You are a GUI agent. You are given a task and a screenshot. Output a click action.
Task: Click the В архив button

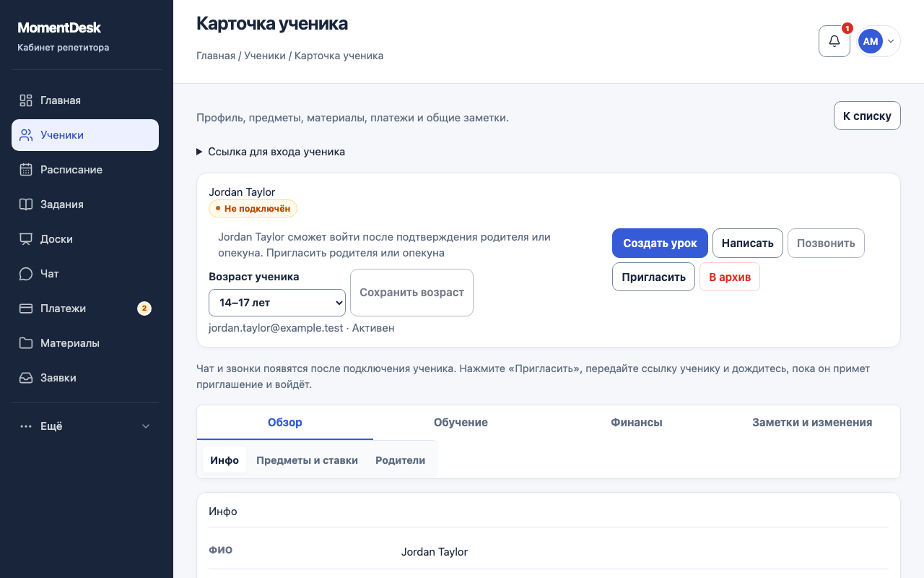730,277
